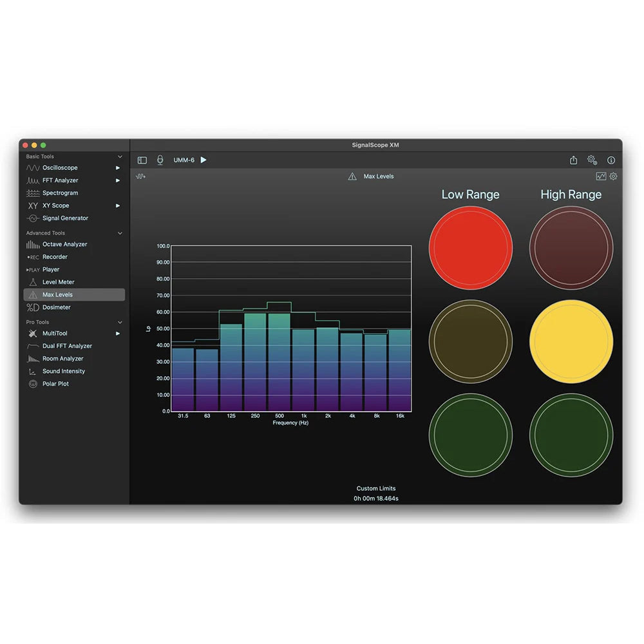Click the Custom Limits label
Screen dimensions: 644x644
click(377, 488)
